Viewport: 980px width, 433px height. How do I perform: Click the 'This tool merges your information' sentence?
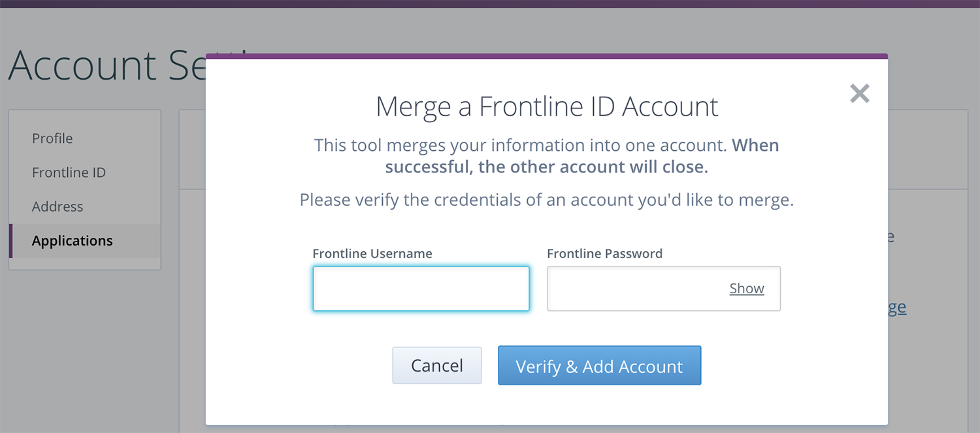(x=521, y=145)
